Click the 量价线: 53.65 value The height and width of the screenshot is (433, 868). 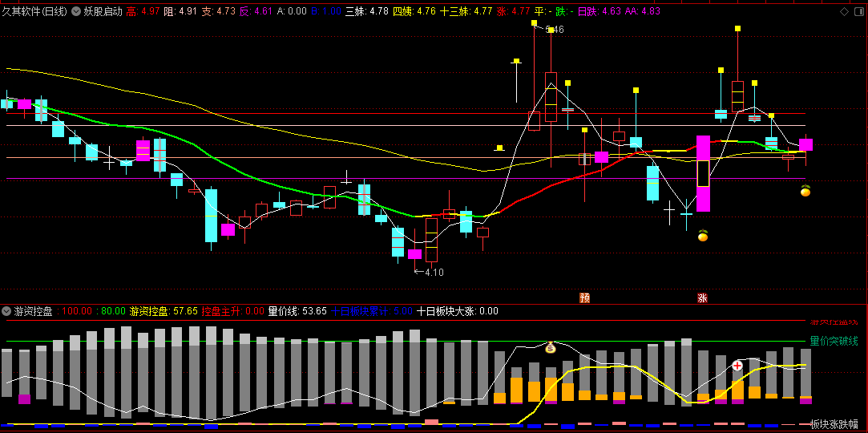(x=297, y=311)
